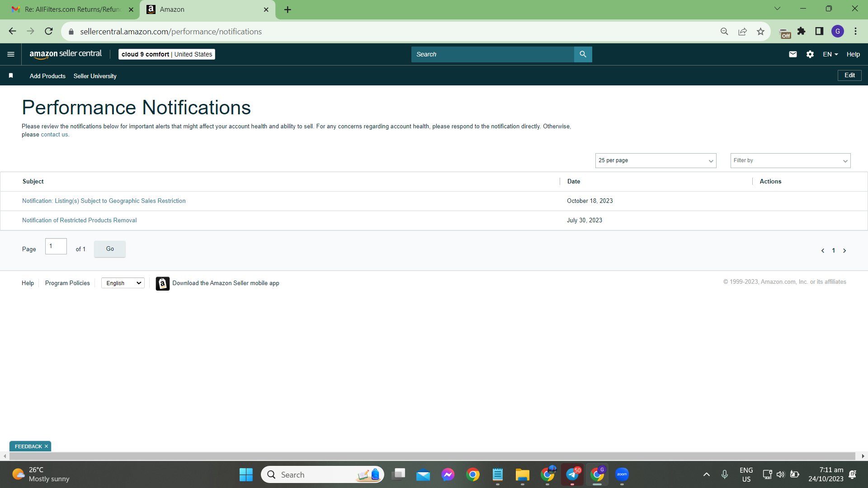The height and width of the screenshot is (488, 868).
Task: Select page 1 in the pagination
Action: [x=834, y=251]
